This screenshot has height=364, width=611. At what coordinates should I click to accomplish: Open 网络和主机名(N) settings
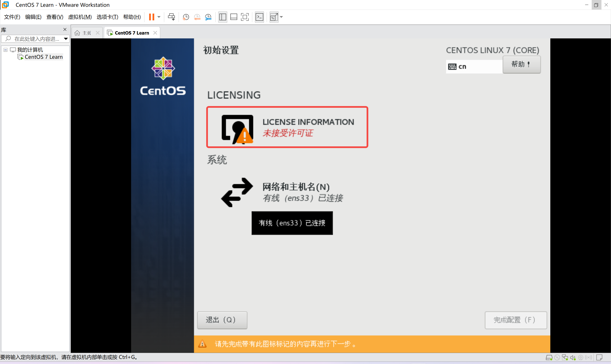coord(282,192)
